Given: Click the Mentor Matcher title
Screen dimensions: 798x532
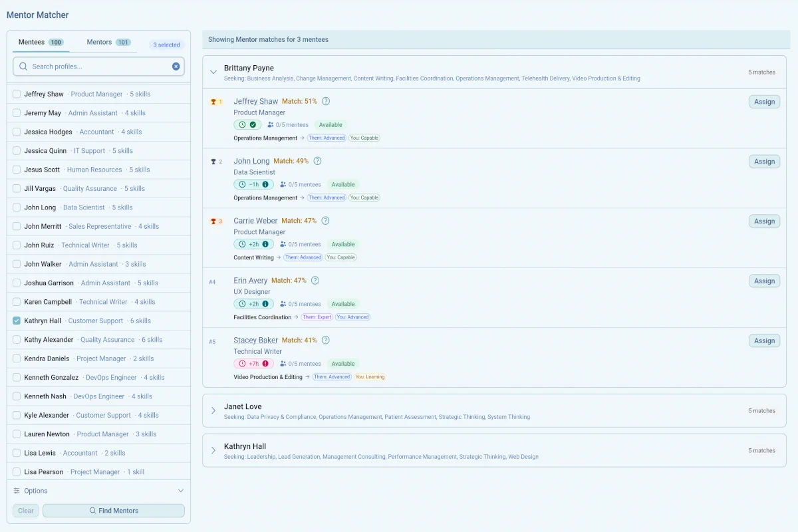Looking at the screenshot, I should 37,15.
